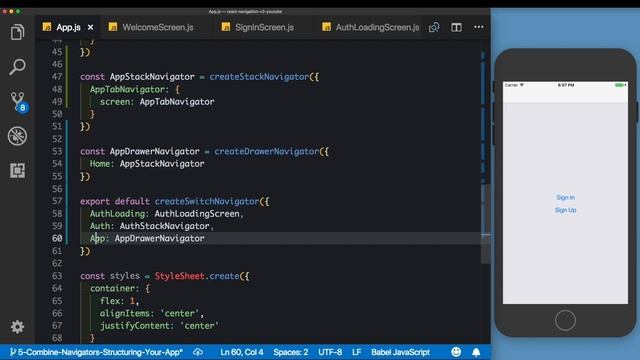Image resolution: width=640 pixels, height=360 pixels.
Task: Click on 'createStackNavigator' on line 47
Action: pyautogui.click(x=259, y=77)
